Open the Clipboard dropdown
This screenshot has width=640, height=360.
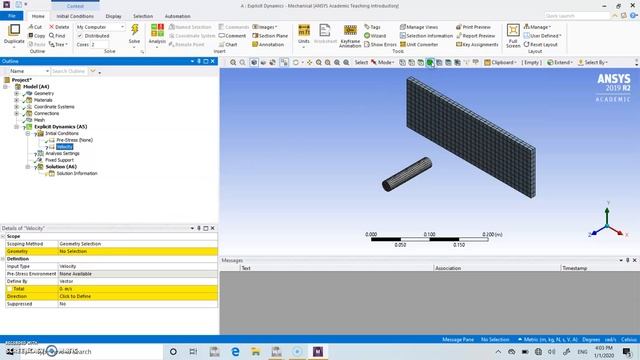(500, 62)
